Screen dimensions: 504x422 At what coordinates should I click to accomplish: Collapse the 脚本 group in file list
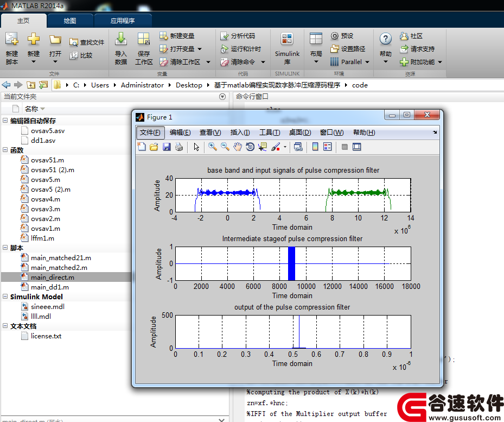click(5, 248)
